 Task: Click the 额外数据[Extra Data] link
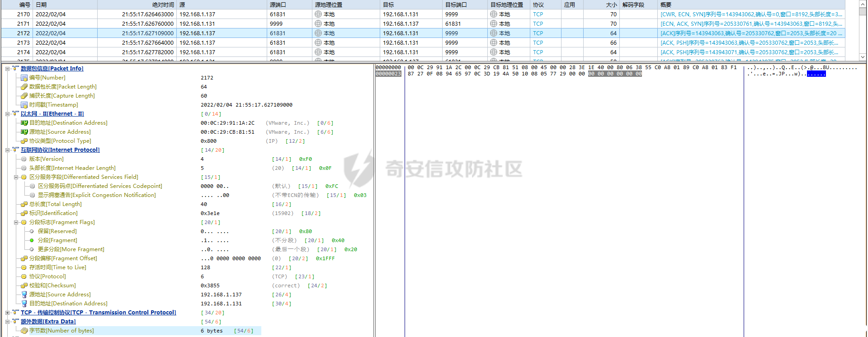[48, 322]
